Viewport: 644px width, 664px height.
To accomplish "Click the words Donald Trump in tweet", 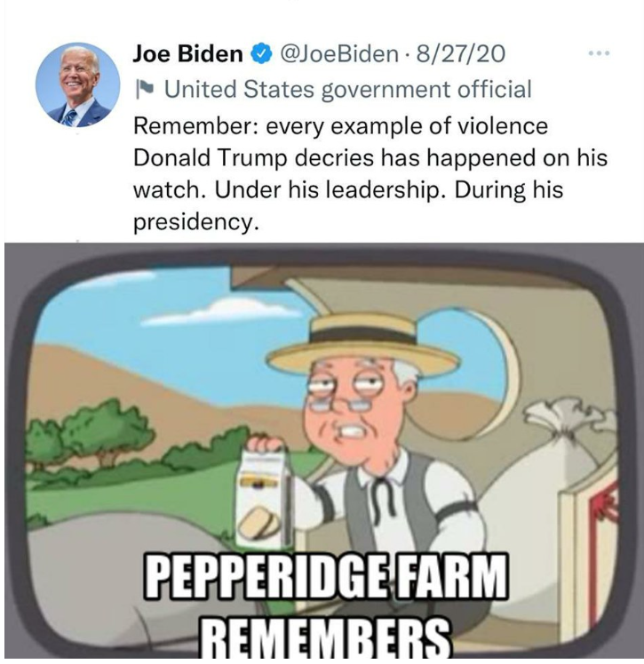I will (211, 158).
